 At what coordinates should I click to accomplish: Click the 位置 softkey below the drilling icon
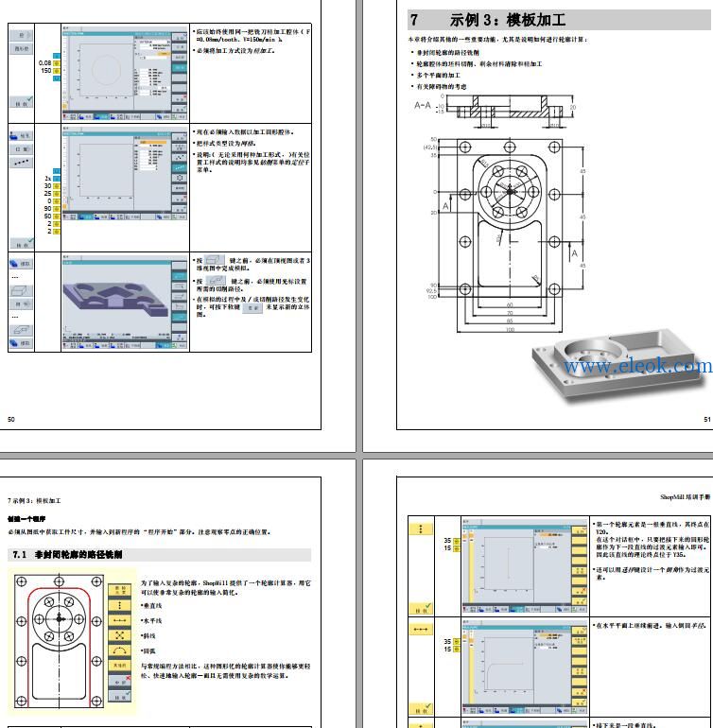21,149
